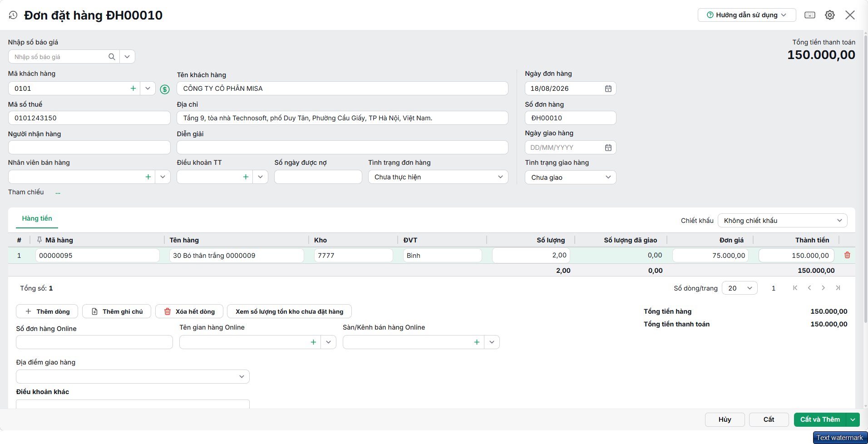The width and height of the screenshot is (868, 444).
Task: Open the Chiết khấu dropdown
Action: [x=782, y=221]
